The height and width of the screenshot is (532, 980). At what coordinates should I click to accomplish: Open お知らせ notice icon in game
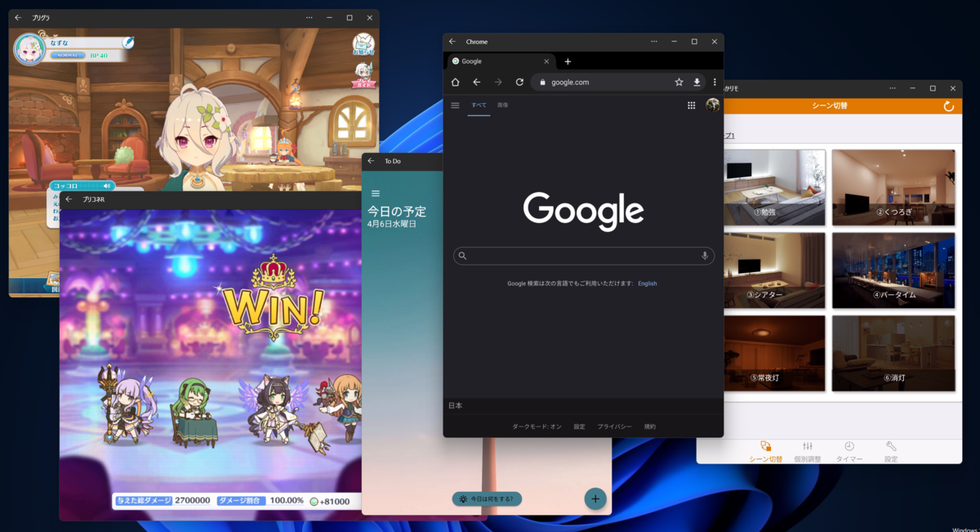(363, 44)
